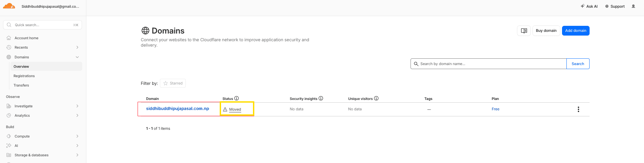Click the Domains sidebar item
The height and width of the screenshot is (163, 644).
tap(22, 57)
